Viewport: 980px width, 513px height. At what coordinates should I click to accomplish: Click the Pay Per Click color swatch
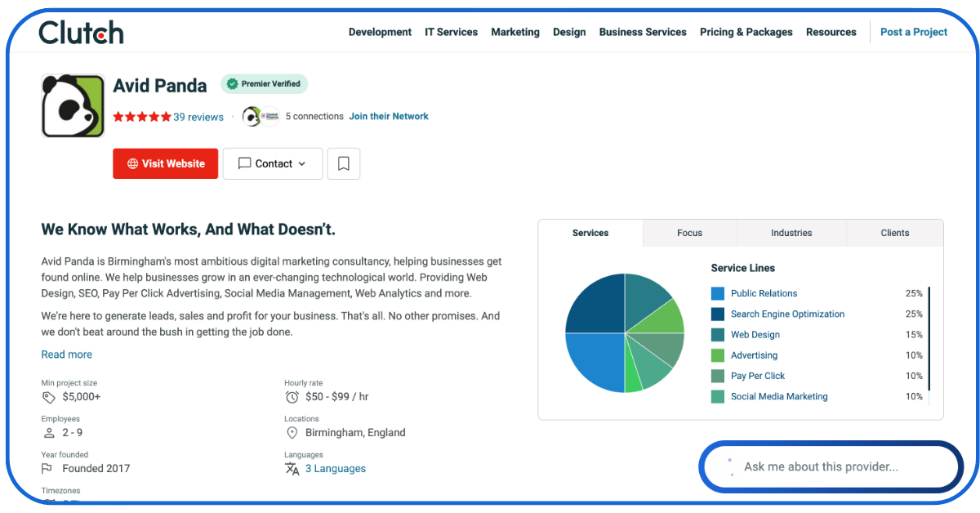pos(718,376)
